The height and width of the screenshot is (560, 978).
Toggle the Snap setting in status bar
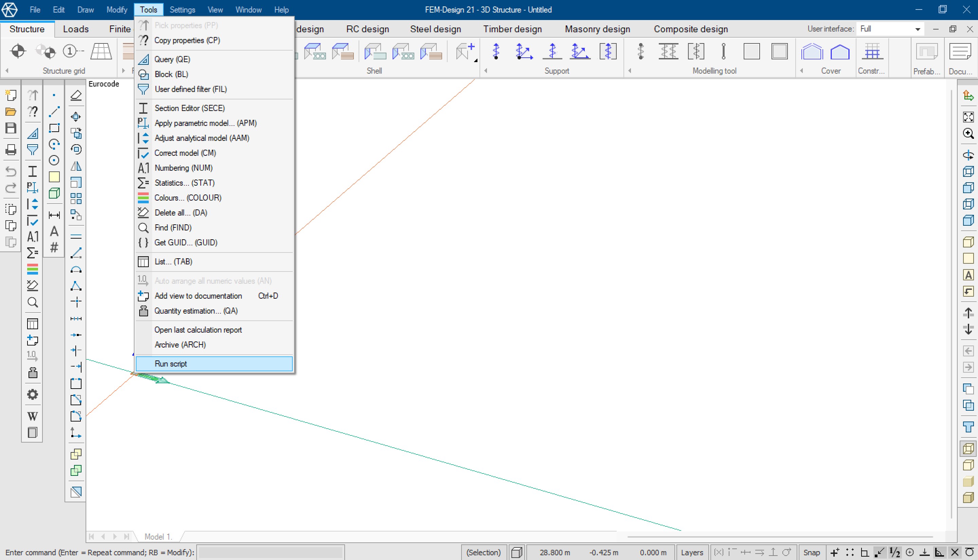tap(811, 552)
